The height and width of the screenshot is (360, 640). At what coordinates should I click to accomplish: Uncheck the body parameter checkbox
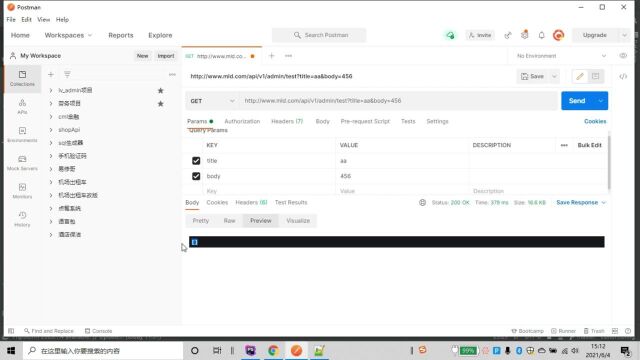pos(196,176)
